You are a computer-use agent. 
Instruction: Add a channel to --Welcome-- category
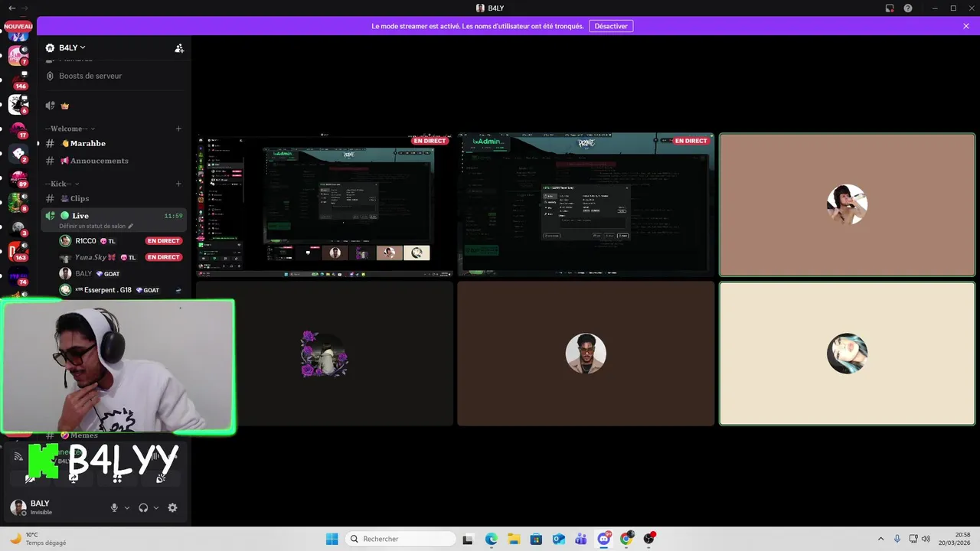178,129
